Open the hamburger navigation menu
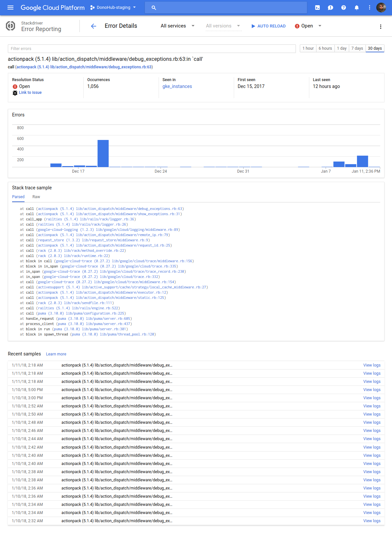The height and width of the screenshot is (533, 392). click(10, 8)
